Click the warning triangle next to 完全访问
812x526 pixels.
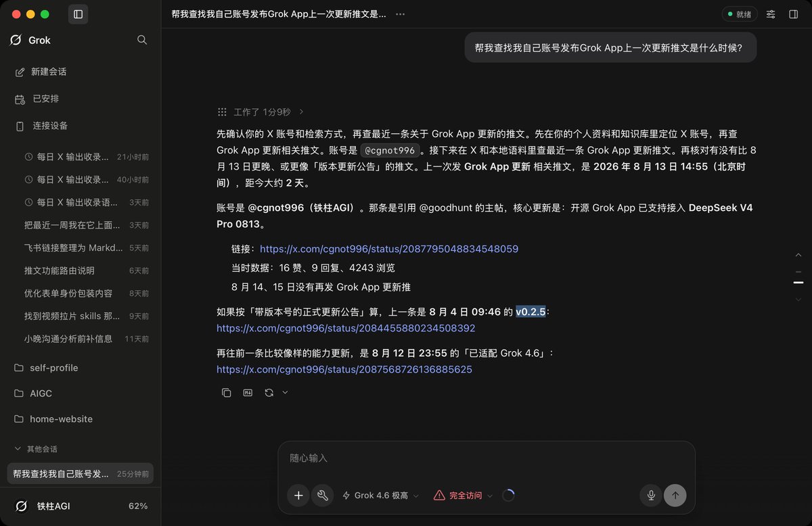[x=439, y=496]
